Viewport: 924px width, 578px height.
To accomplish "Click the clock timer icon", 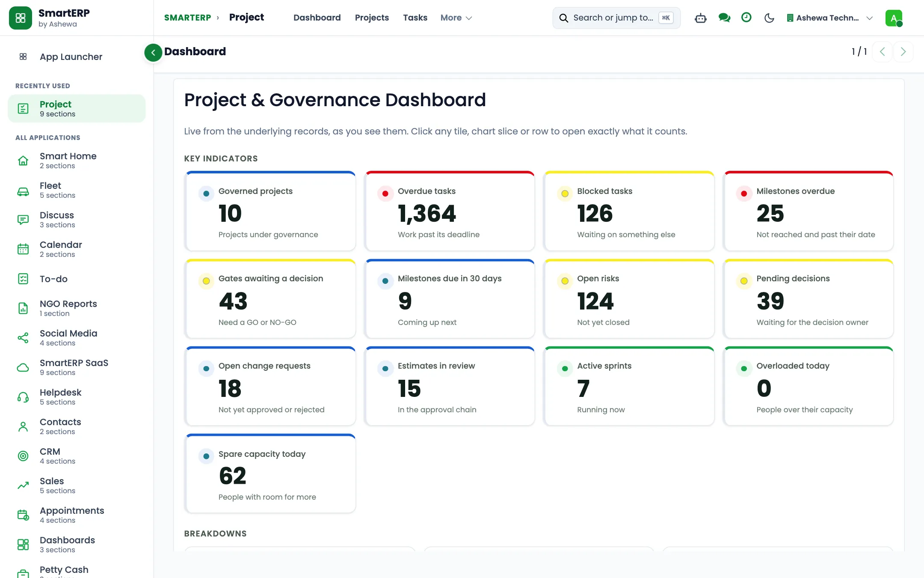I will click(x=746, y=18).
